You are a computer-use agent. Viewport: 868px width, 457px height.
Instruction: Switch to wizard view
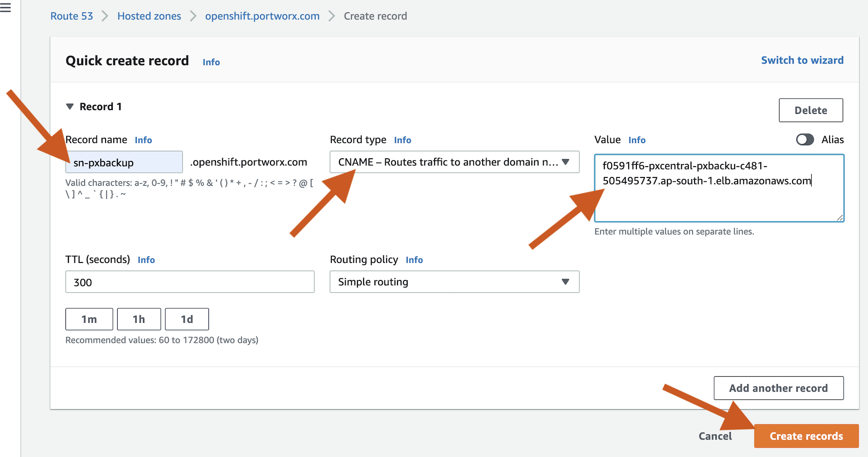[x=802, y=60]
